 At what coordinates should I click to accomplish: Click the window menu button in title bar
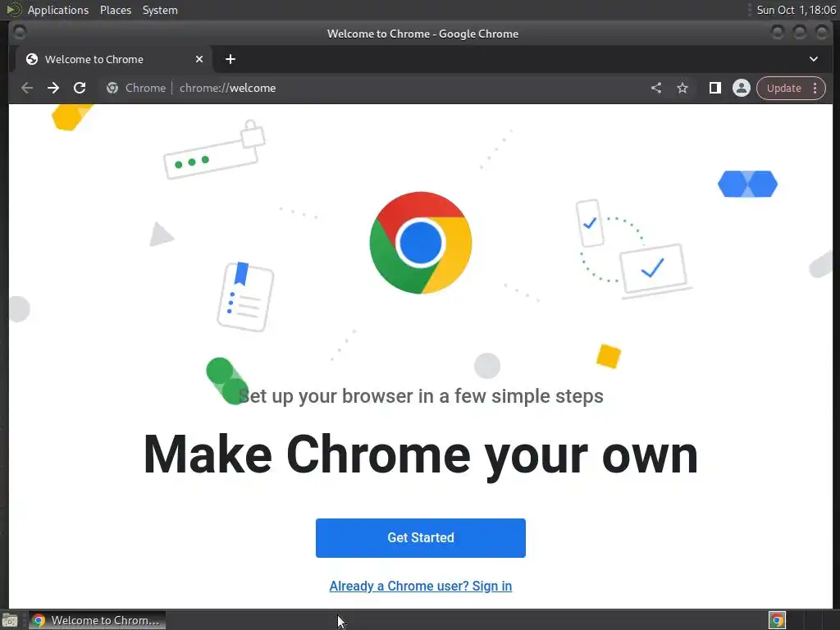[x=20, y=33]
